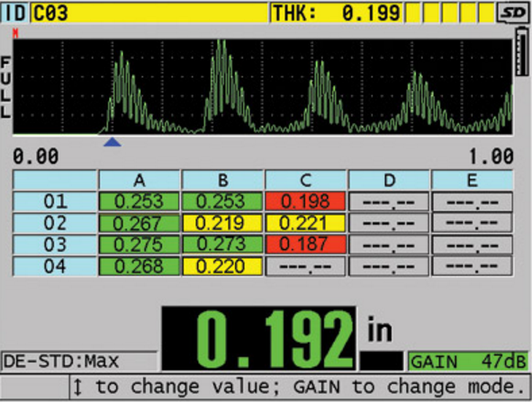
Task: Click the red marker flag above waveform
Action: pos(15,33)
